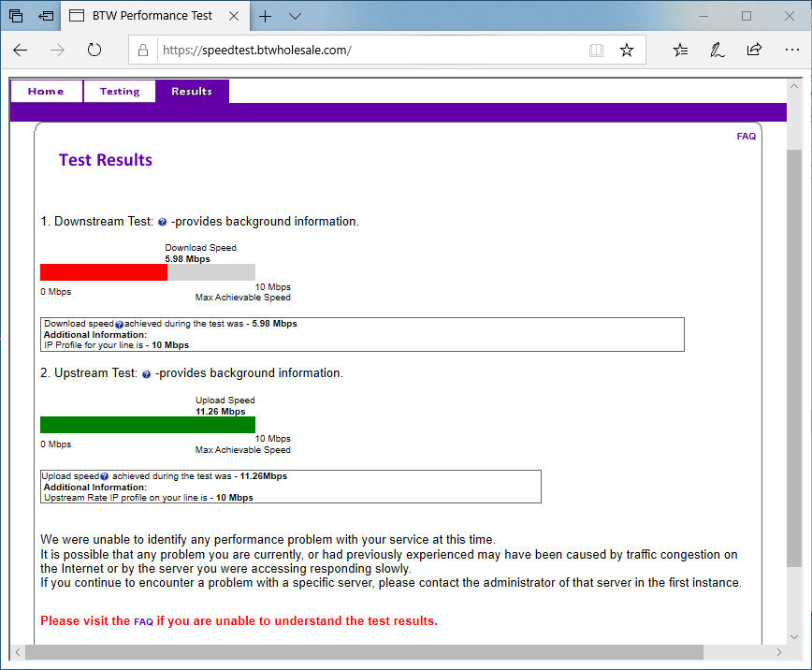The height and width of the screenshot is (670, 812).
Task: Open the Settings and more menu
Action: point(791,50)
